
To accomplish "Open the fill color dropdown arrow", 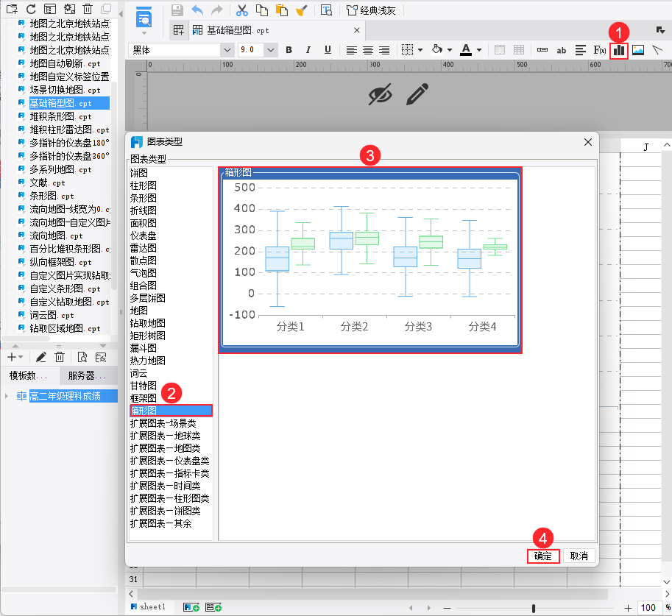I will (450, 50).
